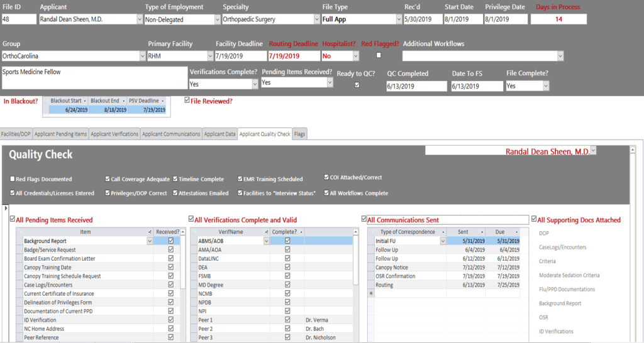Screen dimensions: 644x343
Task: Click the CaseLogs/Encounters supporting doc link
Action: click(562, 247)
